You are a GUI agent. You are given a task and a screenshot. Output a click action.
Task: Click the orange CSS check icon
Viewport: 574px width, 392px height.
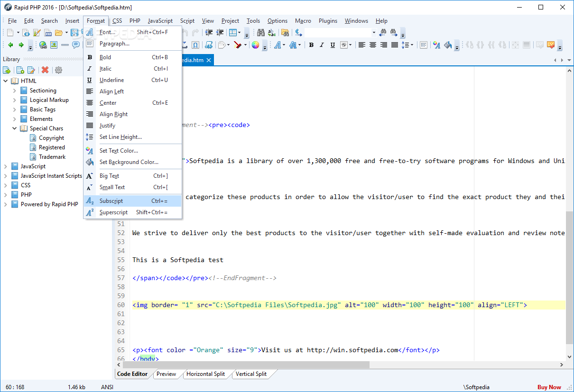[551, 45]
